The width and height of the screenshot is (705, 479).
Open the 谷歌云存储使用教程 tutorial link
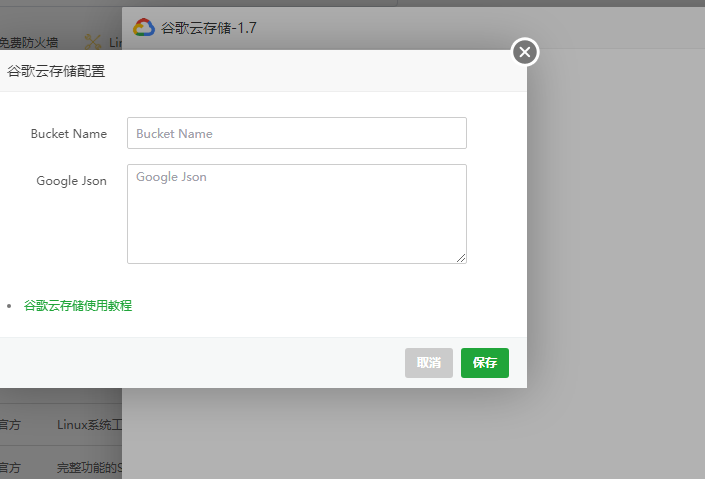[78, 306]
